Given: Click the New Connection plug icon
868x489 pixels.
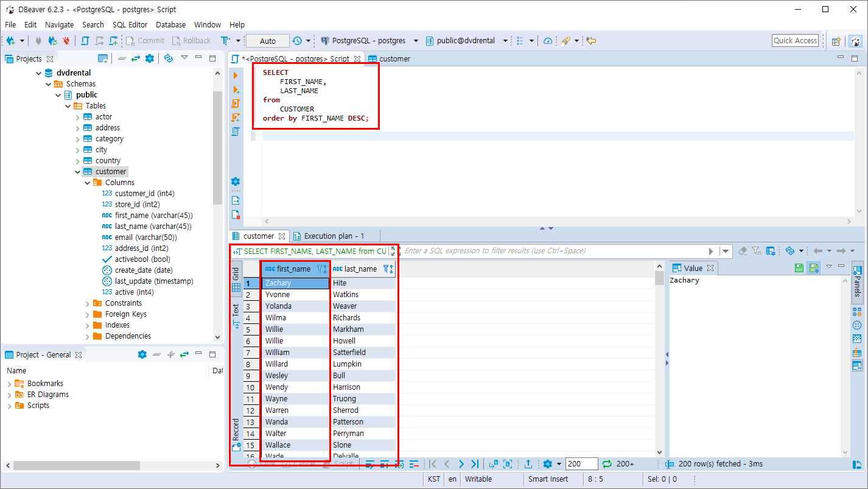Looking at the screenshot, I should coord(10,41).
